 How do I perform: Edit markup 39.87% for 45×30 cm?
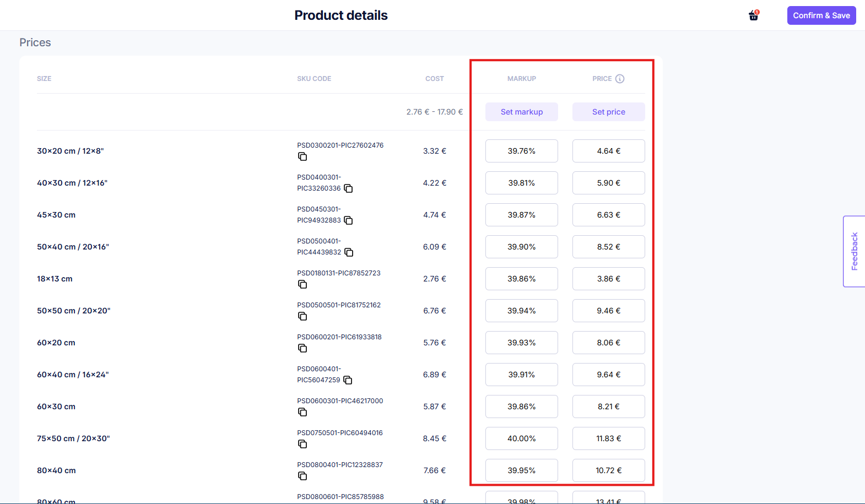(x=522, y=215)
